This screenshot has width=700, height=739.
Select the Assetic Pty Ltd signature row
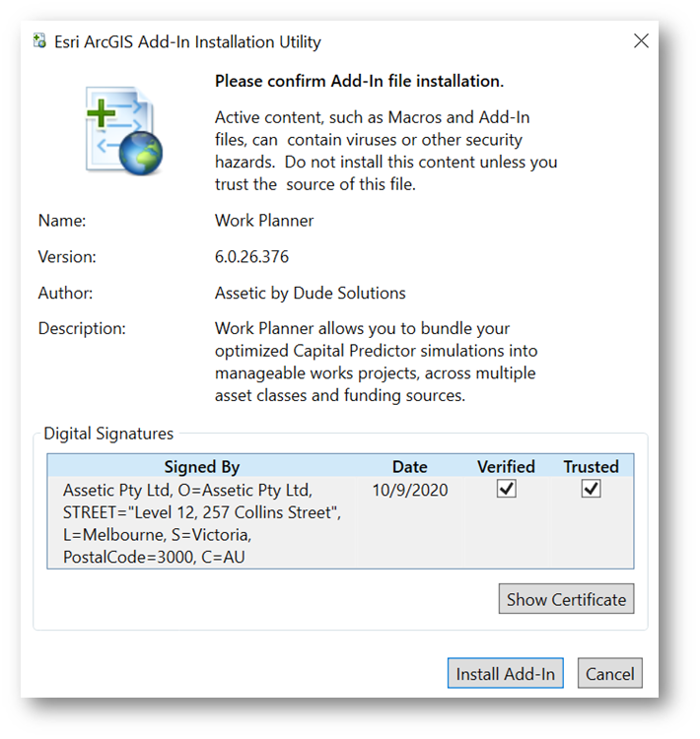pyautogui.click(x=340, y=522)
